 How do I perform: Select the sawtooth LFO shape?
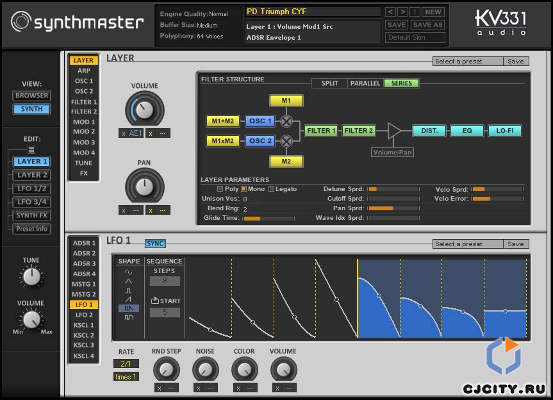[x=129, y=299]
